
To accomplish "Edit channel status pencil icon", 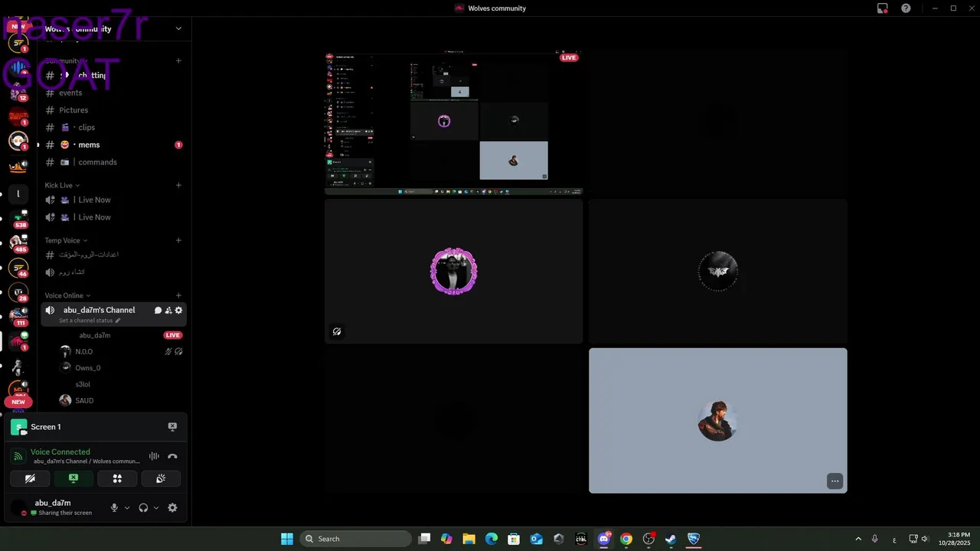I will 118,321.
